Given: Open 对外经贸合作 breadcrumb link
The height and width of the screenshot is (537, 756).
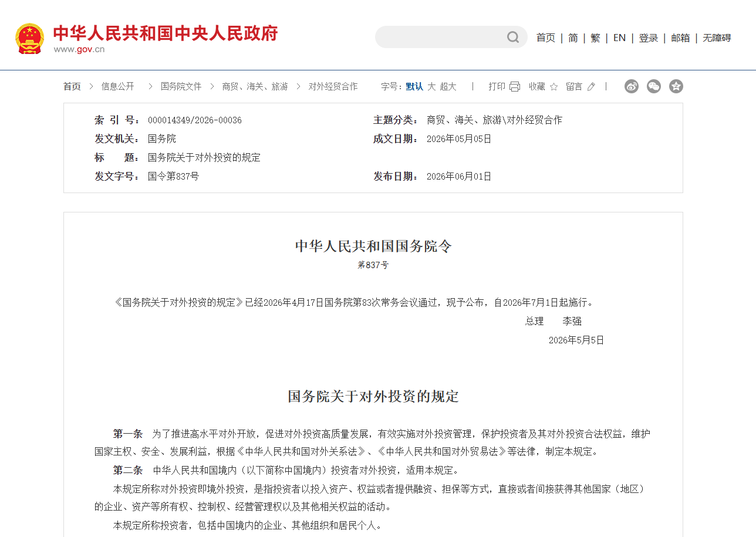Looking at the screenshot, I should click(333, 86).
